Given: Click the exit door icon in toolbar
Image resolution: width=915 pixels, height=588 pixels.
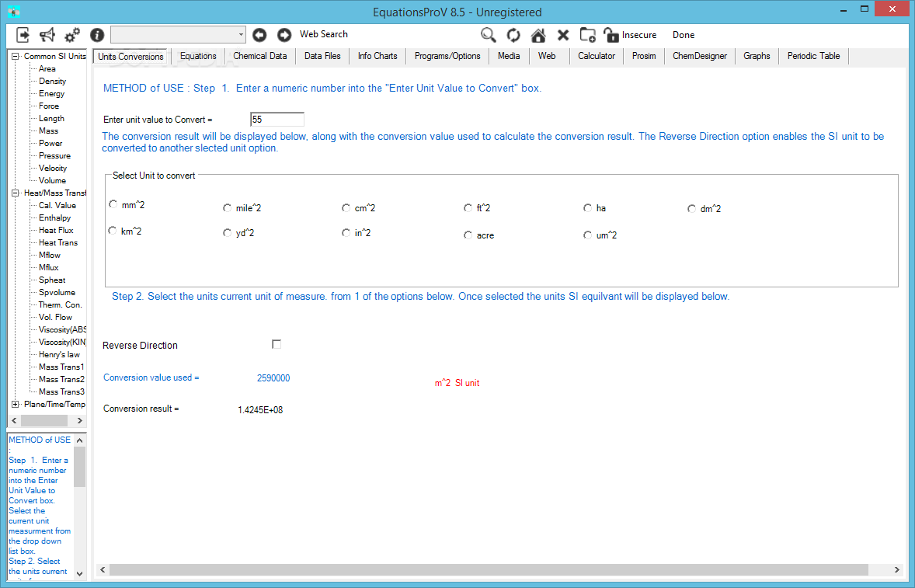Looking at the screenshot, I should click(23, 35).
